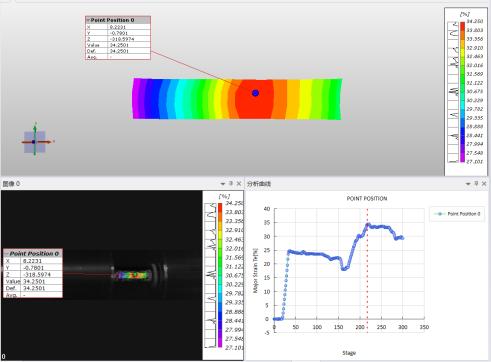
Task: Open the 分析曲线 panel dropdown arrow
Action: tap(468, 184)
